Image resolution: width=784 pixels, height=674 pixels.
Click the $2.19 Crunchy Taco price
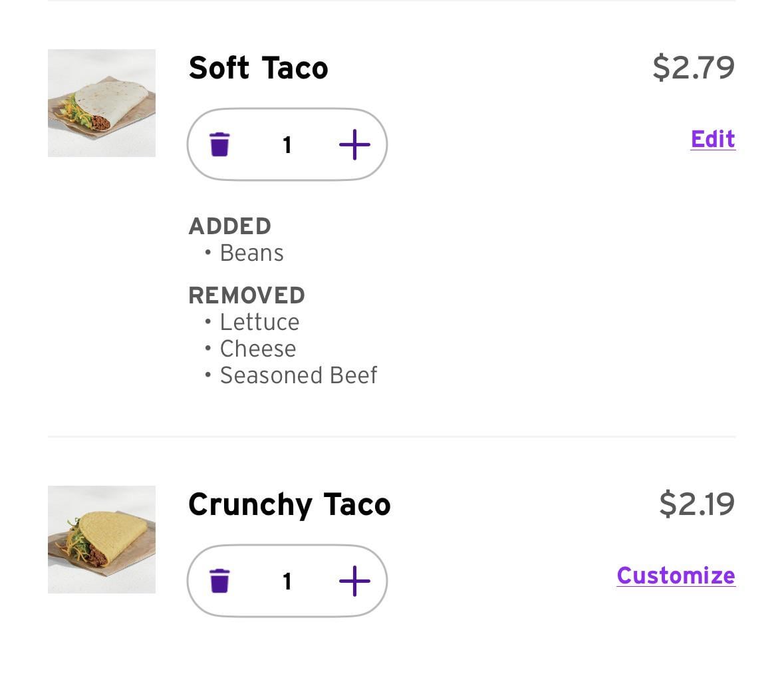coord(696,504)
